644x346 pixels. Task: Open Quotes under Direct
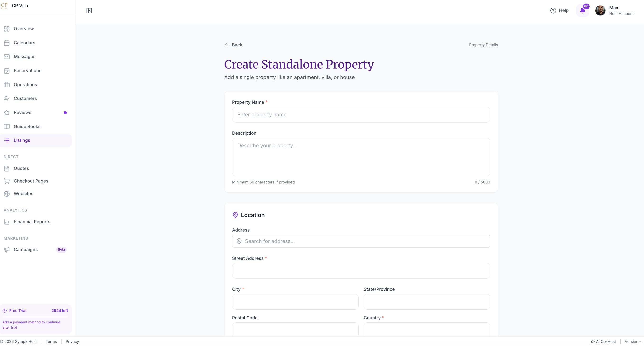click(x=36, y=168)
